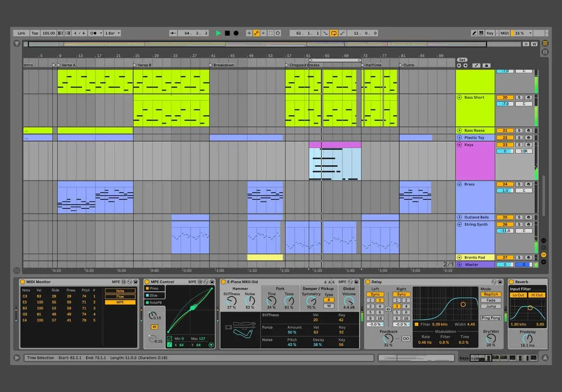This screenshot has width=562, height=392.
Task: Toggle the Loop switch in transport bar
Action: (x=334, y=33)
